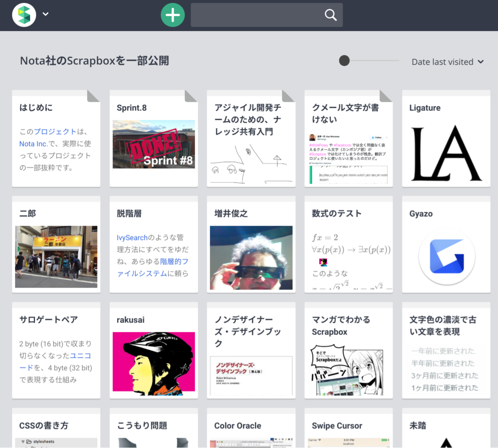
Task: Click the thumbnail size slider handle
Action: (344, 60)
